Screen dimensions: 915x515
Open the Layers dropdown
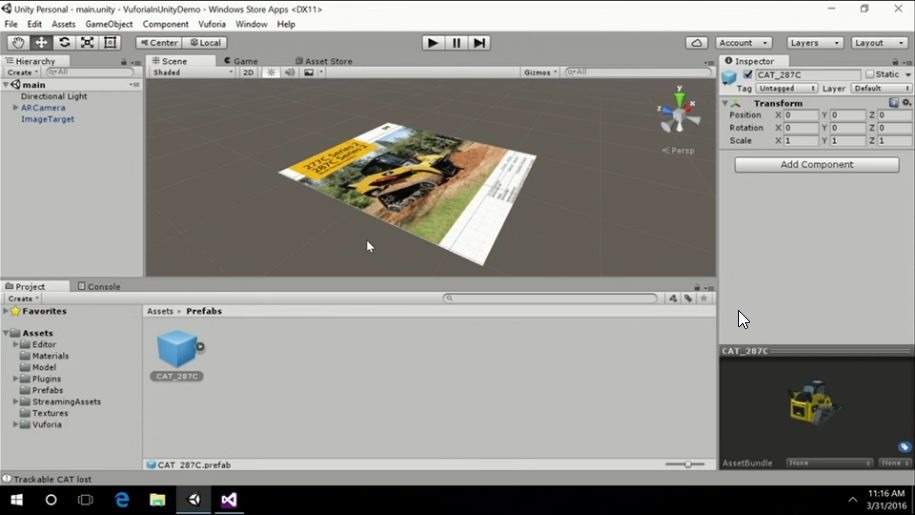815,43
